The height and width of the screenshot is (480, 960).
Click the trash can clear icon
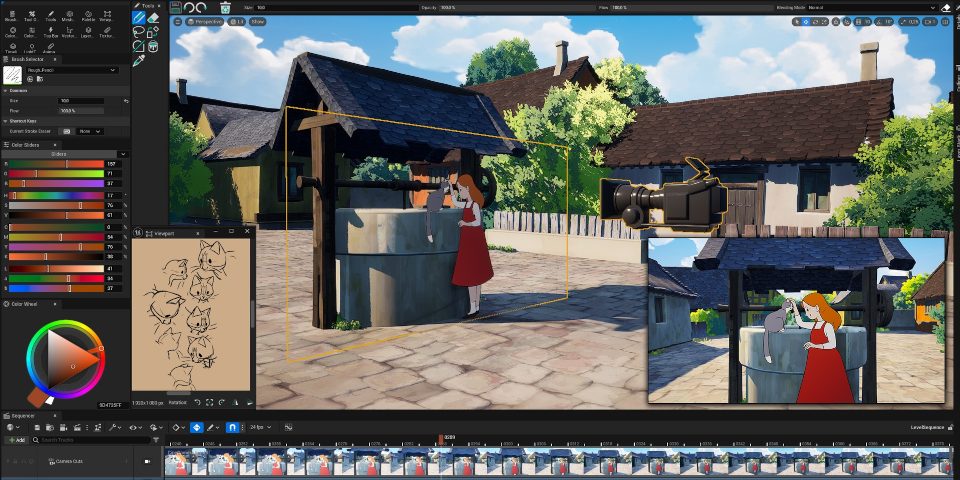coord(225,7)
